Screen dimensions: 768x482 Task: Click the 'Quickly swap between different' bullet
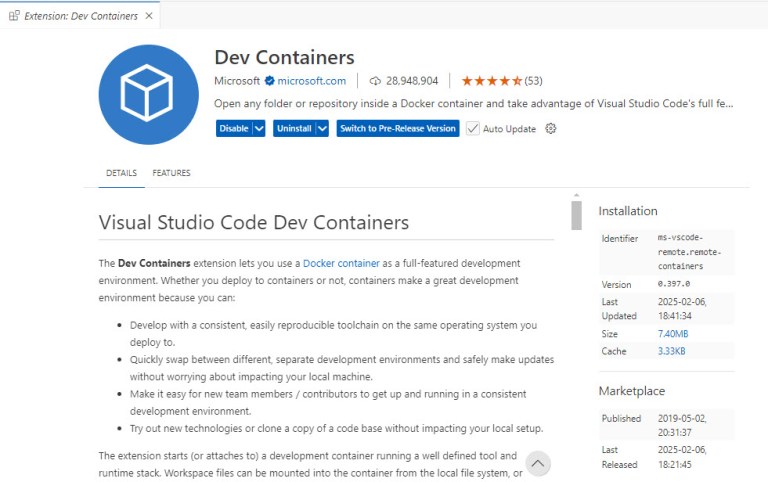341,368
